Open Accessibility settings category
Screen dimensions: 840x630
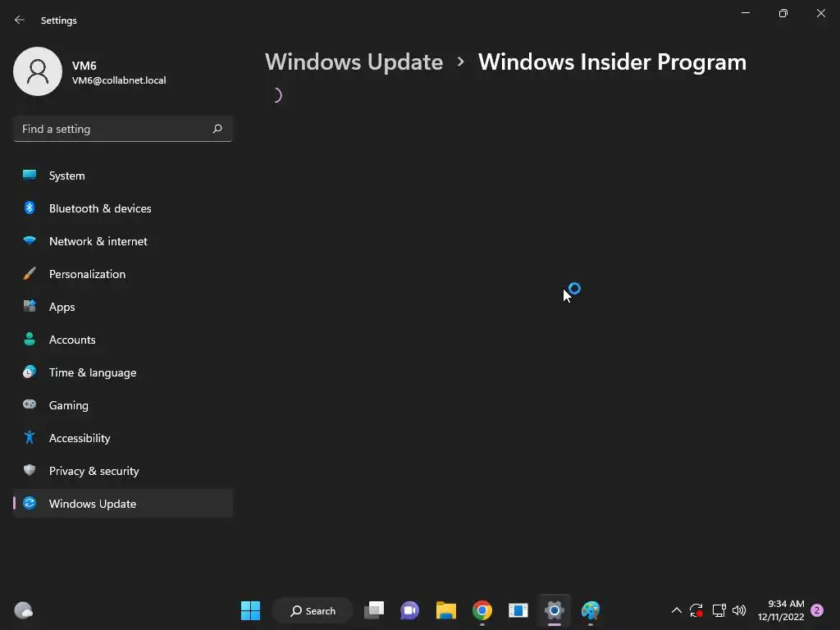point(123,438)
